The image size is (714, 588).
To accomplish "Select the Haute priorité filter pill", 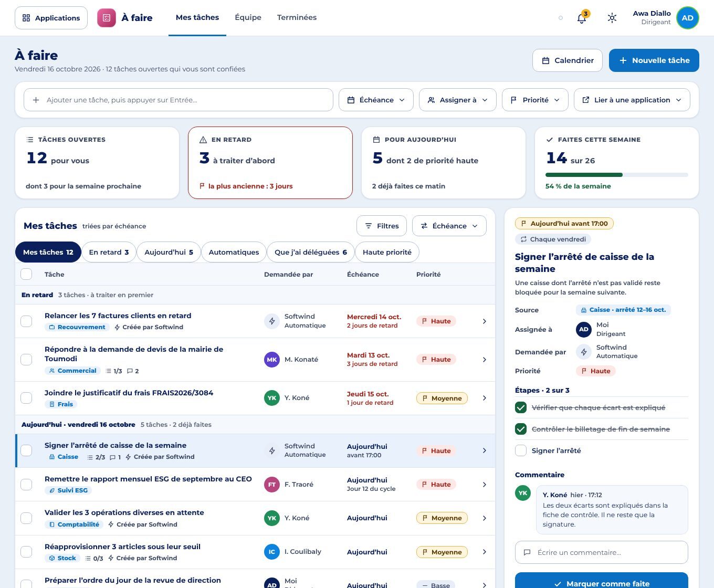I will tap(387, 252).
